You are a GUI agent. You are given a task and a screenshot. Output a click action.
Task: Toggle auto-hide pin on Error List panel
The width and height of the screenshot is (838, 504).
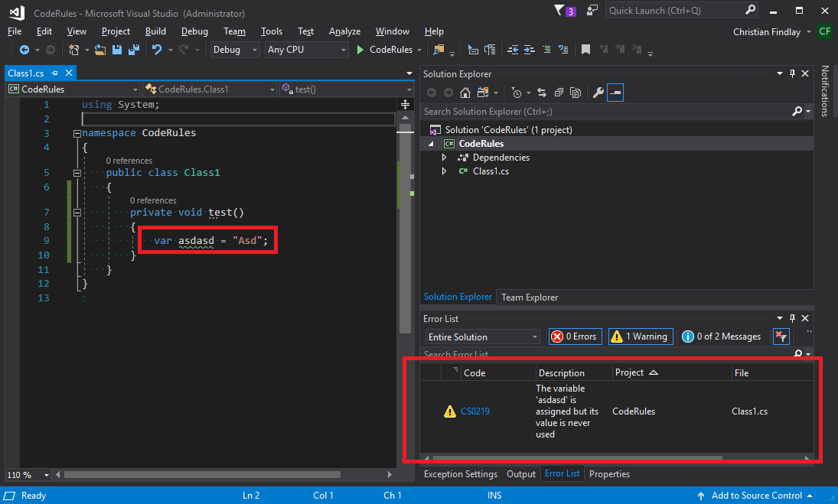click(x=792, y=318)
